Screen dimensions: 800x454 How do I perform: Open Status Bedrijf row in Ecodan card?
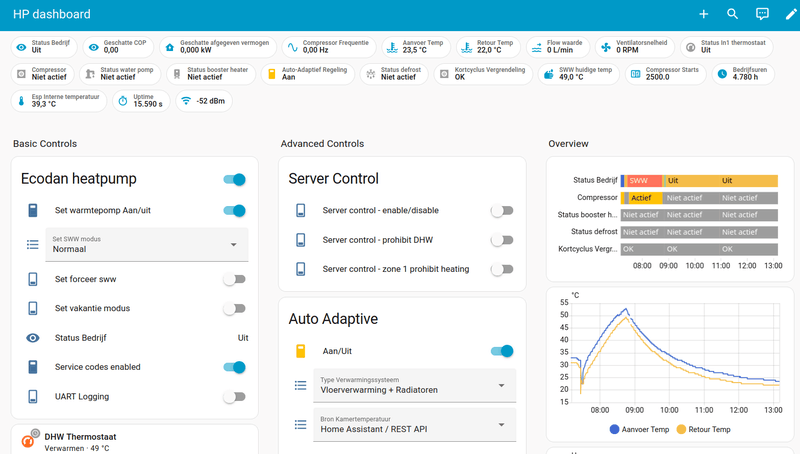tap(135, 338)
